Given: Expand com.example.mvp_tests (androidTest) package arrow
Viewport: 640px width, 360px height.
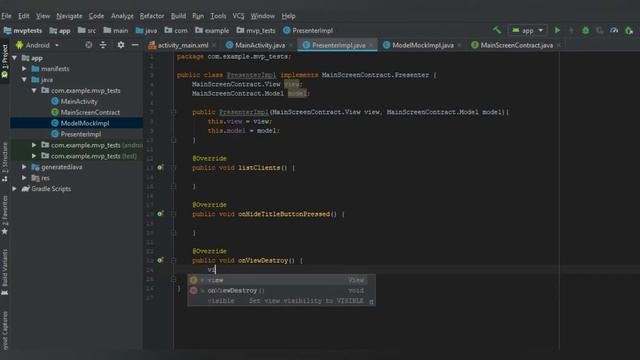Looking at the screenshot, I should pyautogui.click(x=34, y=145).
